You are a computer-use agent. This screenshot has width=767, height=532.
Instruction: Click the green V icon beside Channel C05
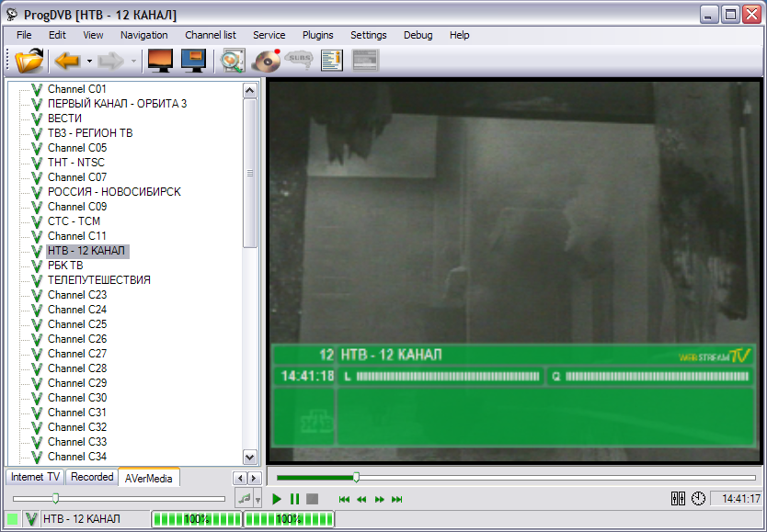[x=37, y=148]
